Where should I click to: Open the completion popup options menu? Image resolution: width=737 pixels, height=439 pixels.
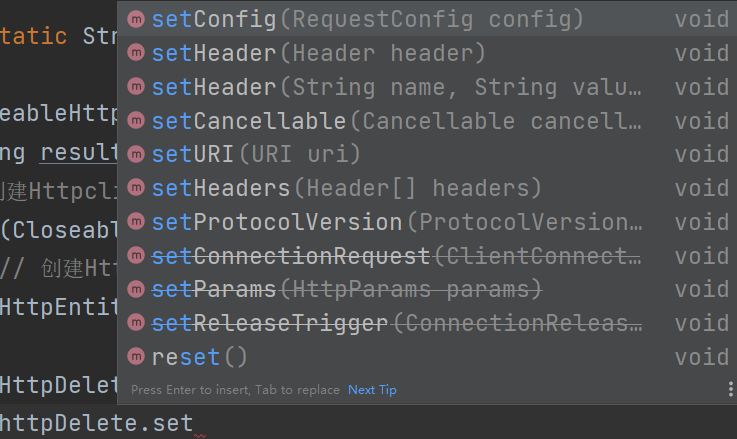(730, 389)
